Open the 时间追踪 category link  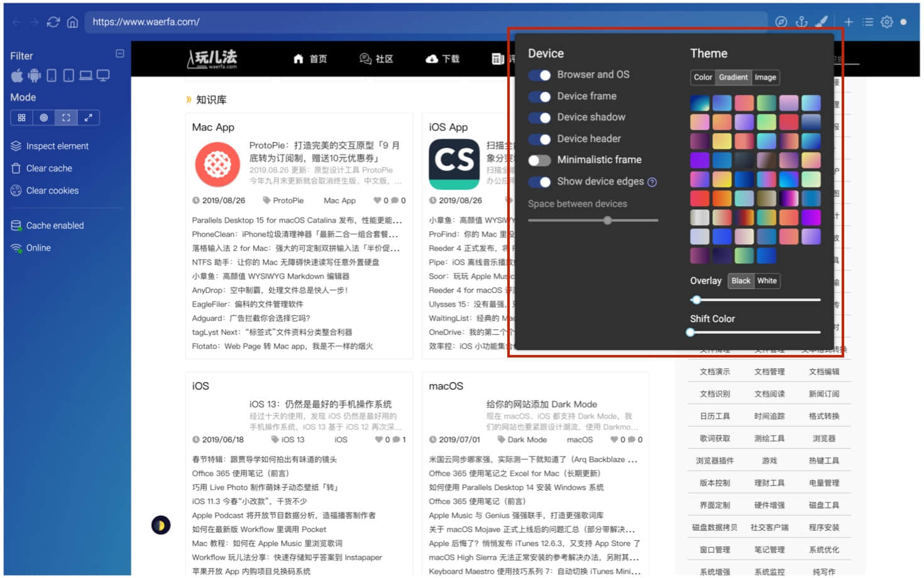tap(769, 417)
